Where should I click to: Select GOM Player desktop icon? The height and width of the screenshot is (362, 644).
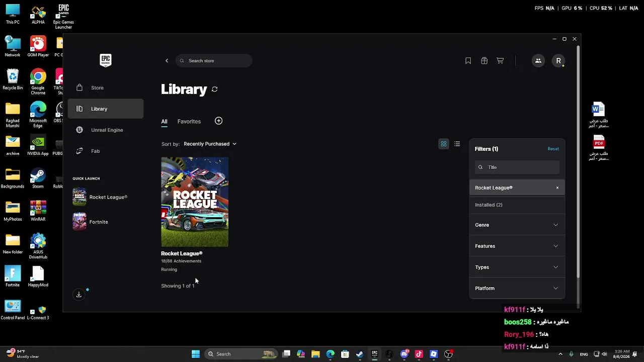click(x=38, y=47)
